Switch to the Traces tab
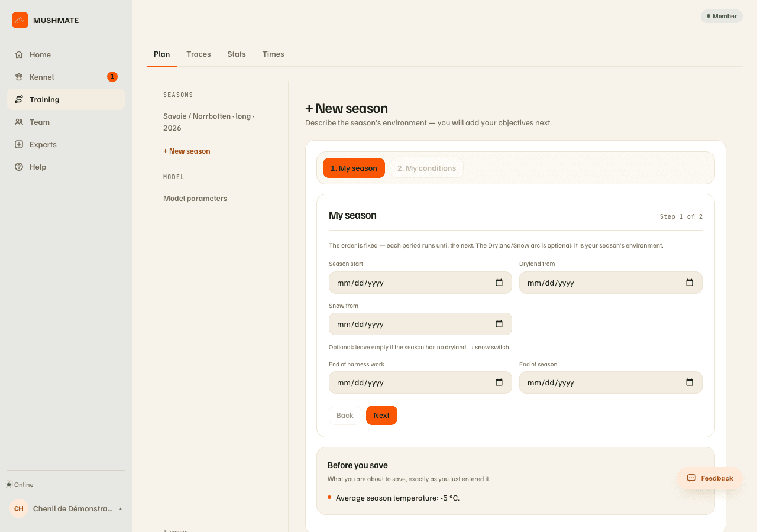The height and width of the screenshot is (532, 757). point(199,54)
